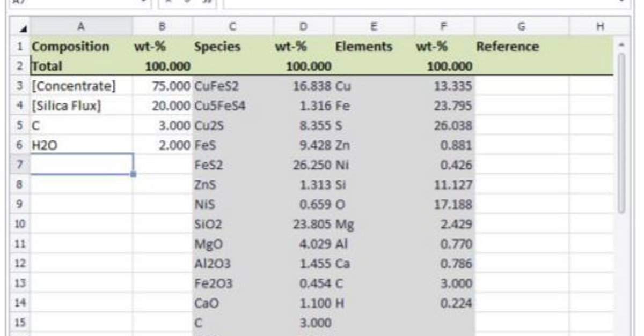Click the 4.029 species wt-% cell

pos(304,244)
